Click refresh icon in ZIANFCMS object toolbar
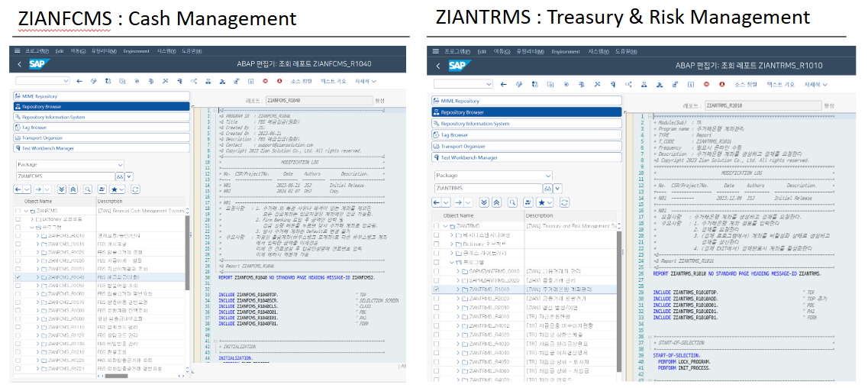 [135, 189]
